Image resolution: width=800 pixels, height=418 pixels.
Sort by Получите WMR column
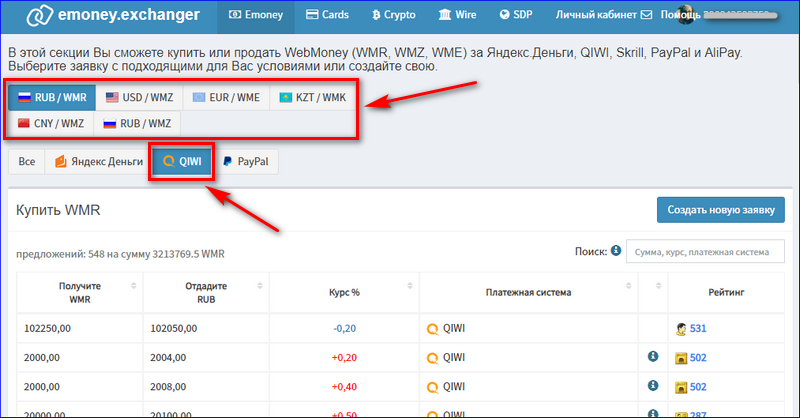tap(80, 292)
